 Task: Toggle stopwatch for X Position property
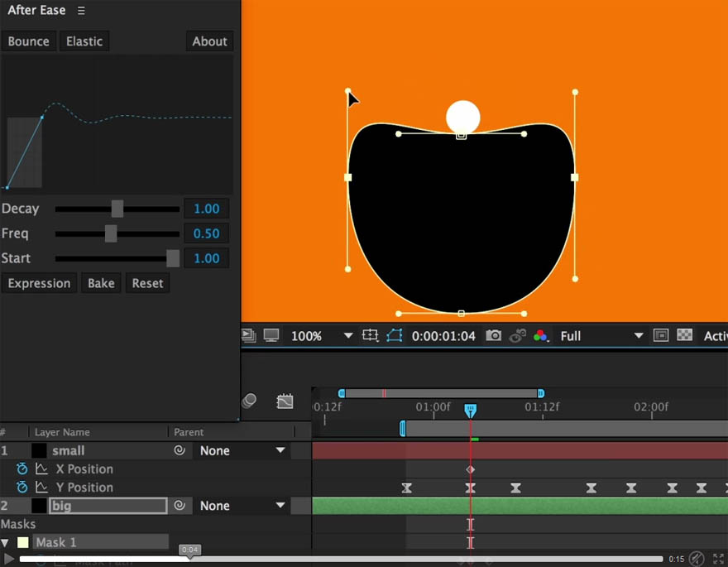tap(22, 469)
